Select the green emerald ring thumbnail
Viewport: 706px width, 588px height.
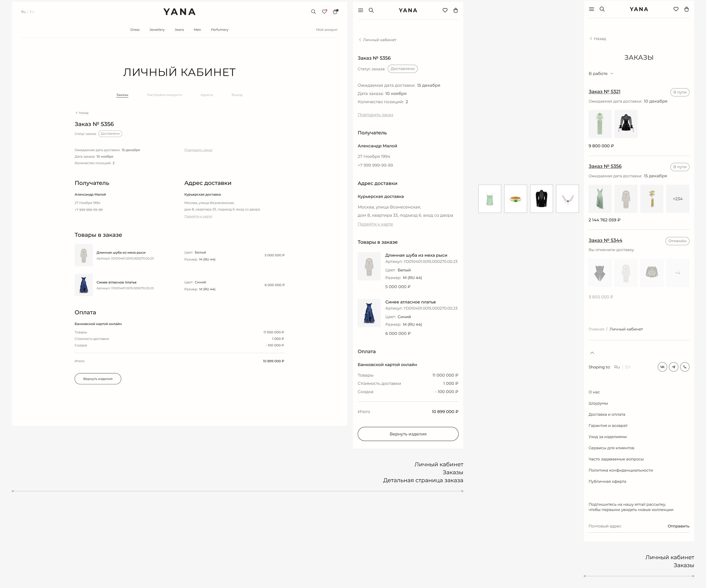point(515,198)
